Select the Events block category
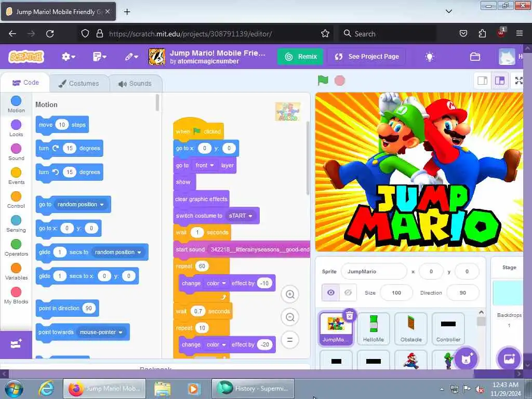 click(16, 176)
